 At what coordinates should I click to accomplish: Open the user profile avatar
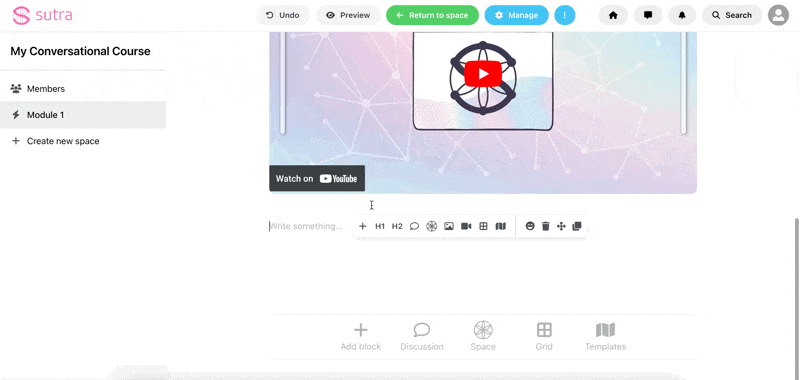778,15
